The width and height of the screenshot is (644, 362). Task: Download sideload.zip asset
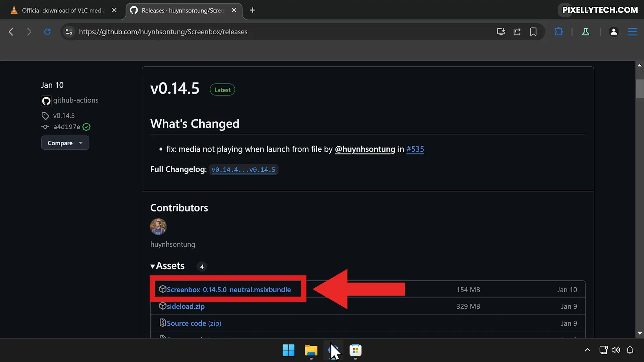(x=185, y=306)
